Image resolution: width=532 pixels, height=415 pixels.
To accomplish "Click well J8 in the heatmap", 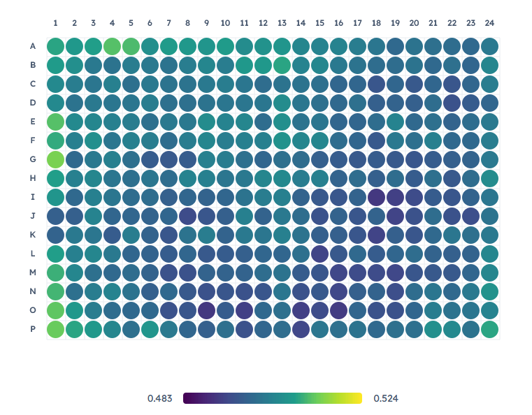I will coord(187,216).
